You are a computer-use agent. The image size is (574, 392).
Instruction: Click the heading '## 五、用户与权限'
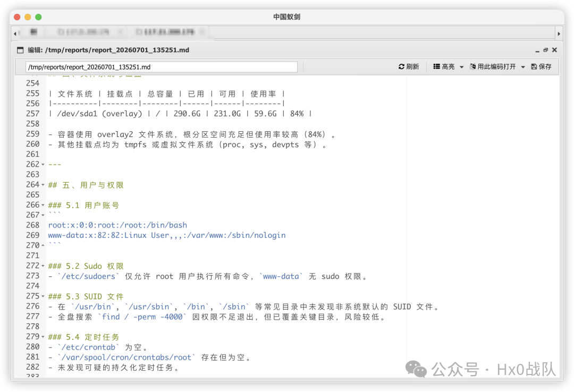point(86,185)
